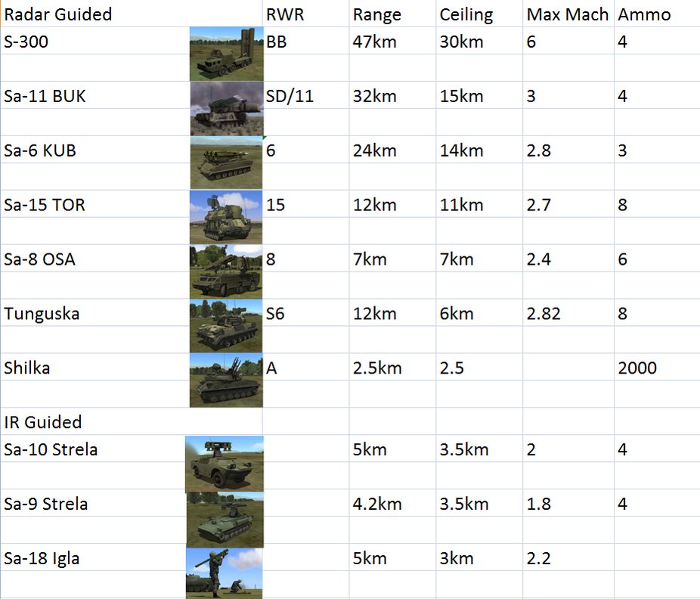Click the Tunguska vehicle thumbnail

click(x=226, y=326)
